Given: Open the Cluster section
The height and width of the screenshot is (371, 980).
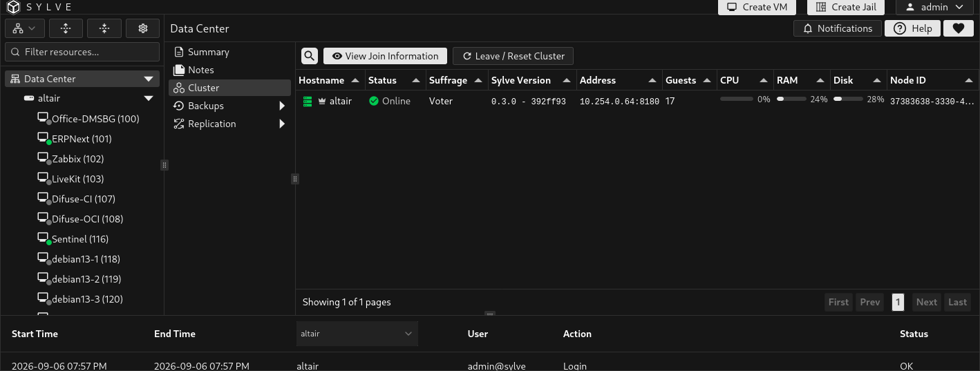Looking at the screenshot, I should [229, 88].
